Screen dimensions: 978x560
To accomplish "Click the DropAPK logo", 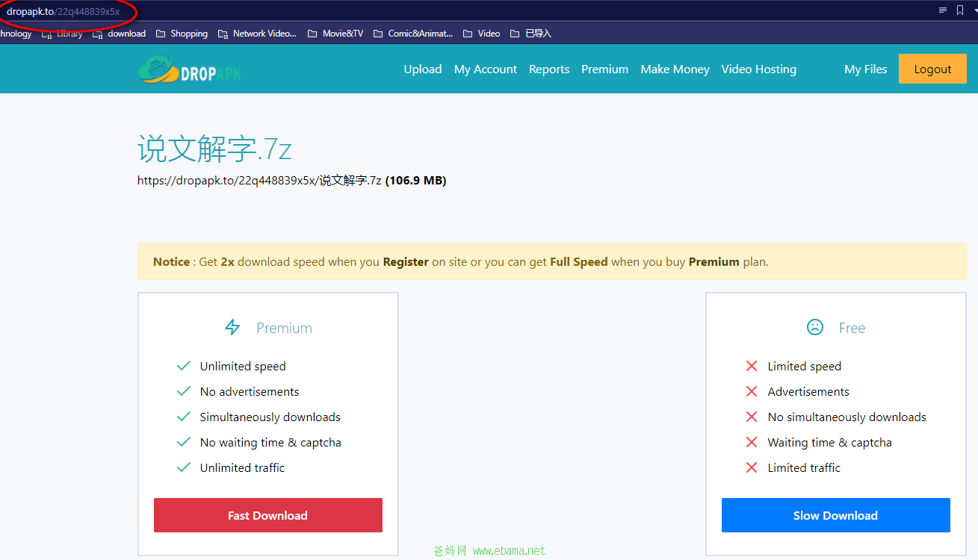I will [190, 69].
